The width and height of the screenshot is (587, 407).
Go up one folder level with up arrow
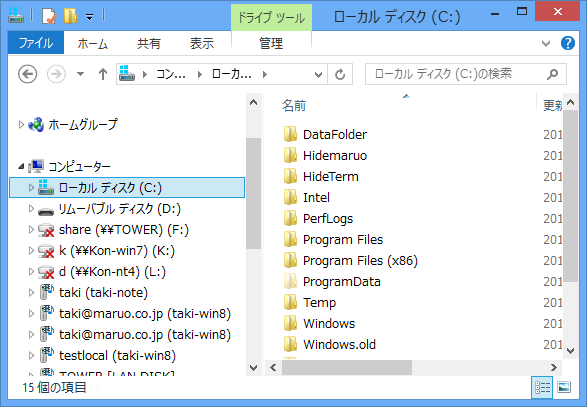tap(103, 74)
